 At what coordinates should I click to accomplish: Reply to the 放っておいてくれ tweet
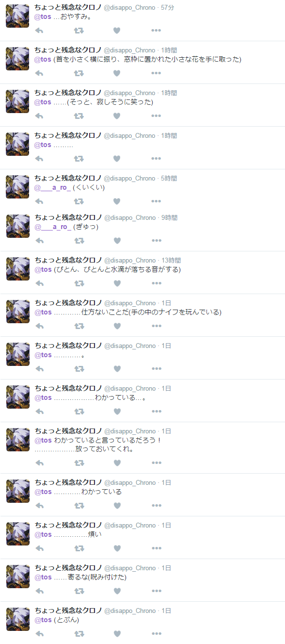click(x=40, y=463)
